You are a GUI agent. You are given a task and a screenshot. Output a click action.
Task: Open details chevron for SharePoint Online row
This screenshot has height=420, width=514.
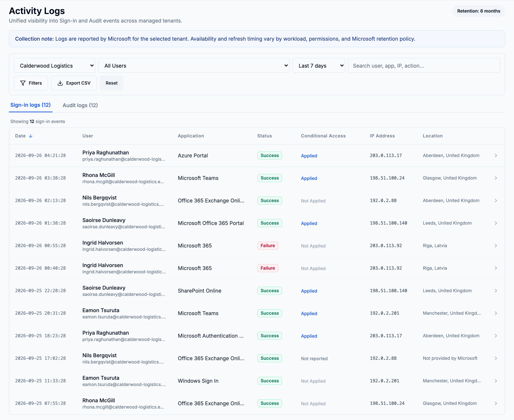pyautogui.click(x=496, y=291)
